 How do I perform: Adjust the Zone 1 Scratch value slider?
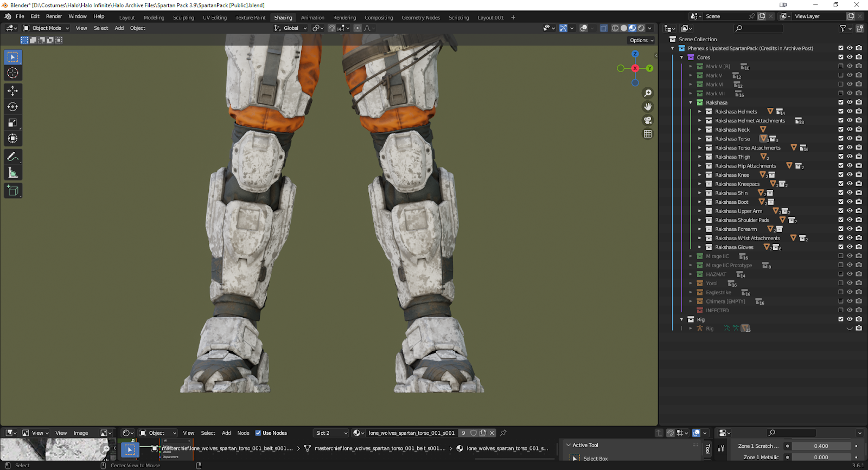pyautogui.click(x=821, y=446)
